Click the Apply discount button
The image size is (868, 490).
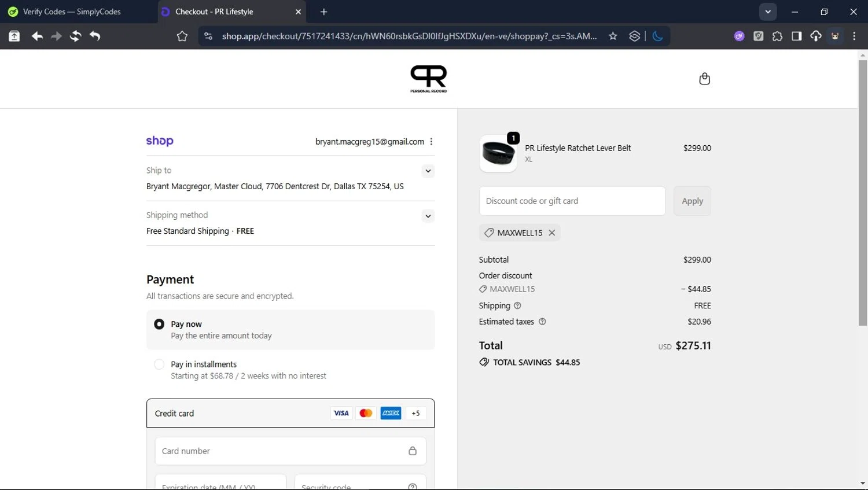[x=692, y=201]
